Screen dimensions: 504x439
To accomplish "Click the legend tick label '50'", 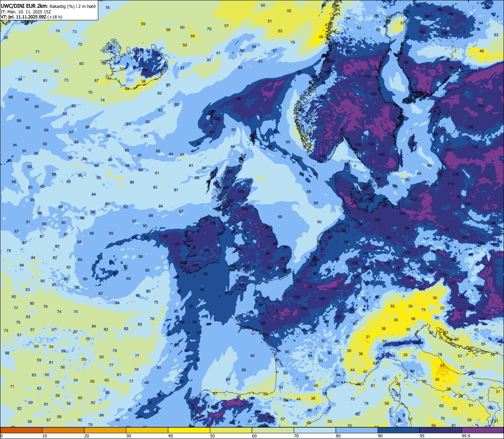I will [x=212, y=436].
